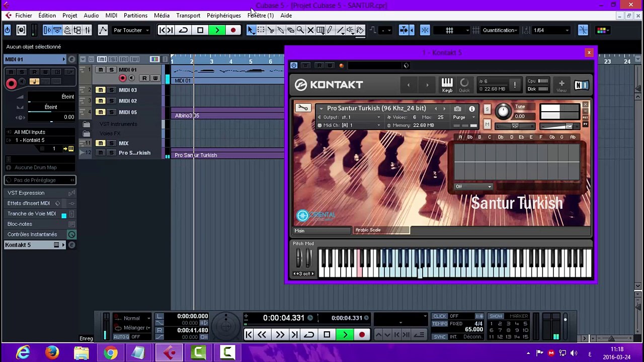Image resolution: width=644 pixels, height=362 pixels.
Task: Click the transport bar Record button
Action: [362, 335]
